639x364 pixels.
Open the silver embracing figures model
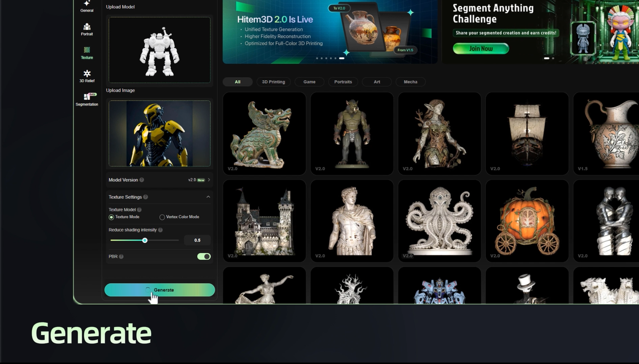pyautogui.click(x=606, y=221)
